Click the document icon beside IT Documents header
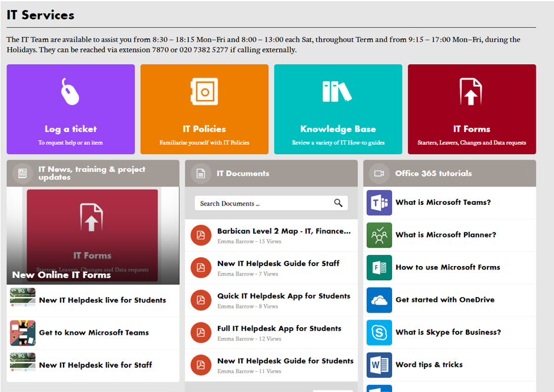 (x=201, y=173)
